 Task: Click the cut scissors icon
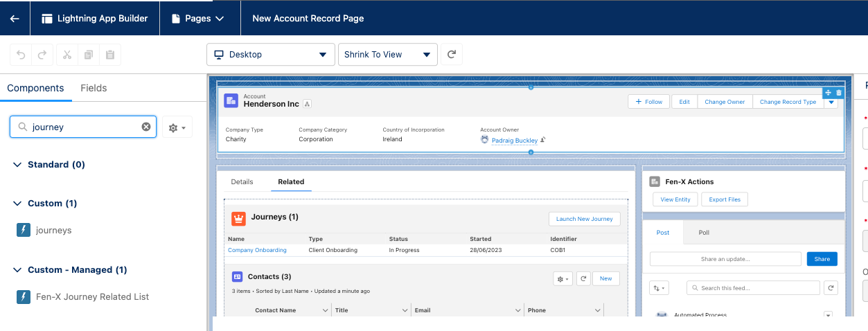coord(67,55)
